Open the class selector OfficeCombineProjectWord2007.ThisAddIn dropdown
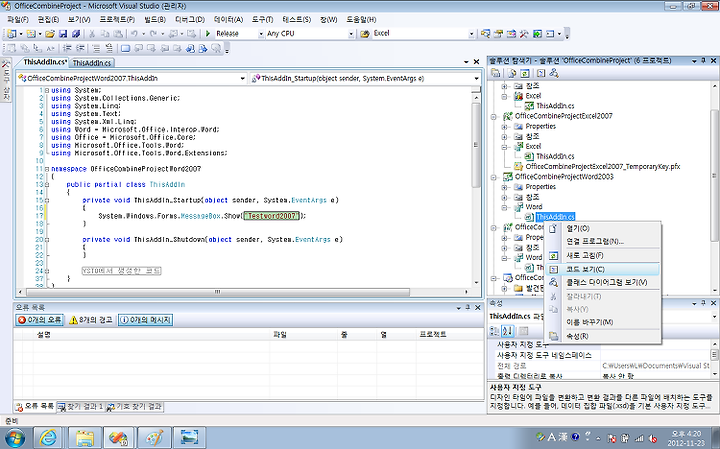 (x=243, y=79)
